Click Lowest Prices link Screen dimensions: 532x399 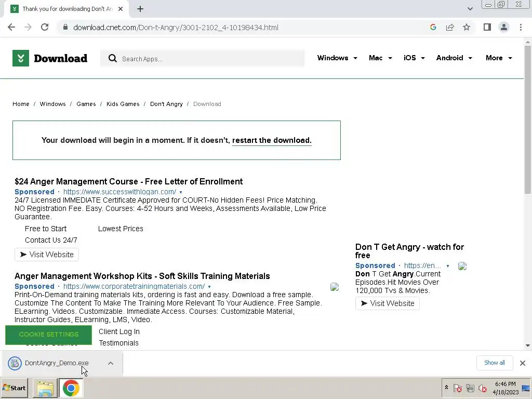tap(121, 229)
